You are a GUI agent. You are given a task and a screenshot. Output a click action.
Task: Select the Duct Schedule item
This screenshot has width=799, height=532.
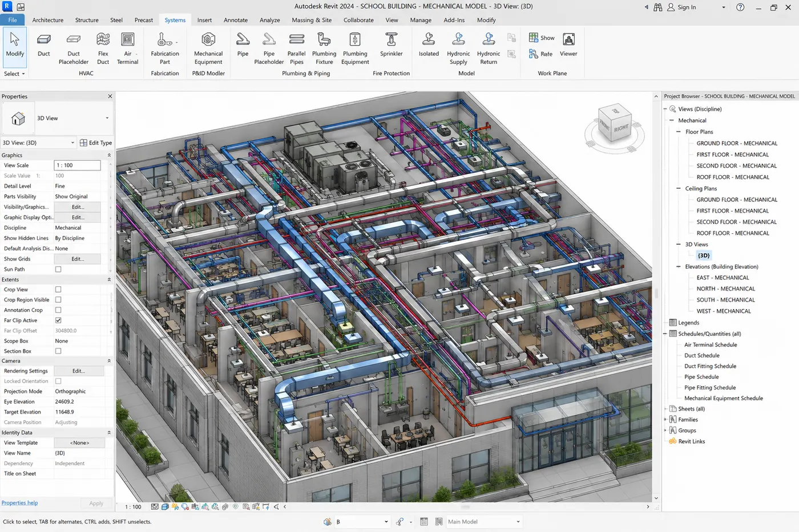[702, 355]
